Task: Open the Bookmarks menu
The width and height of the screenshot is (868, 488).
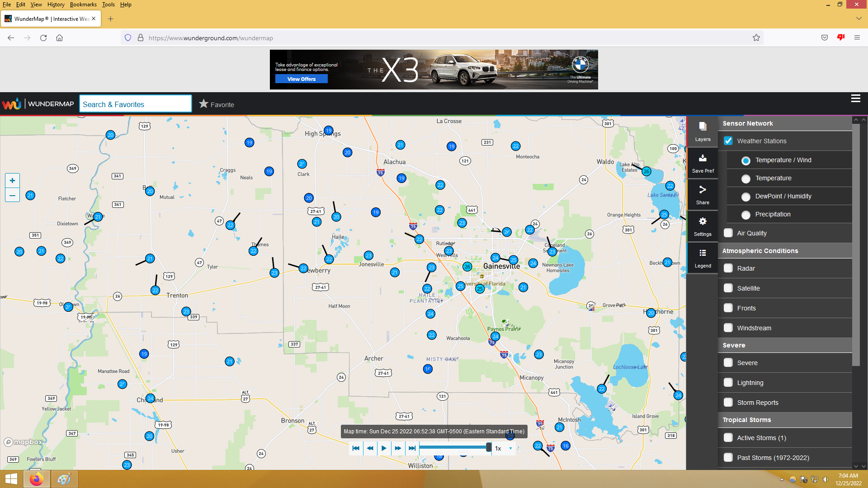Action: (83, 5)
